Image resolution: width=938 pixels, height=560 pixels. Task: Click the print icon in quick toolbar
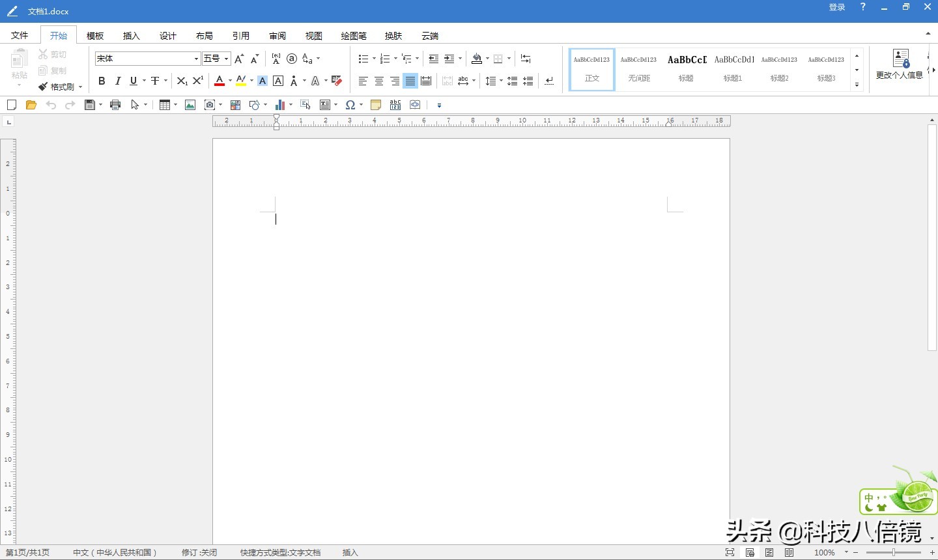pos(115,105)
